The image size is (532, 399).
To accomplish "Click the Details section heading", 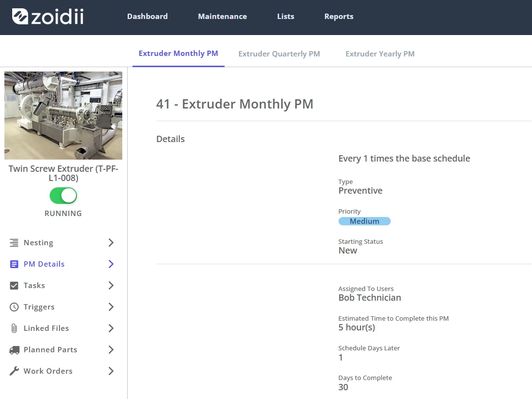I will (171, 139).
